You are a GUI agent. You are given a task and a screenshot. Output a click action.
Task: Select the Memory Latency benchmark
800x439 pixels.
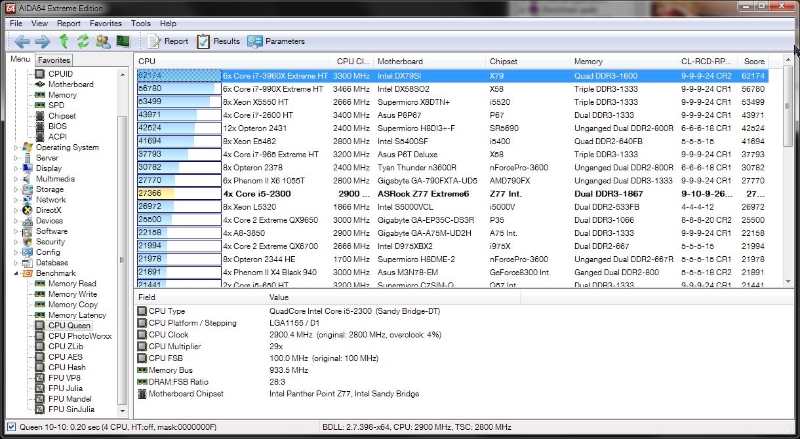coord(77,315)
